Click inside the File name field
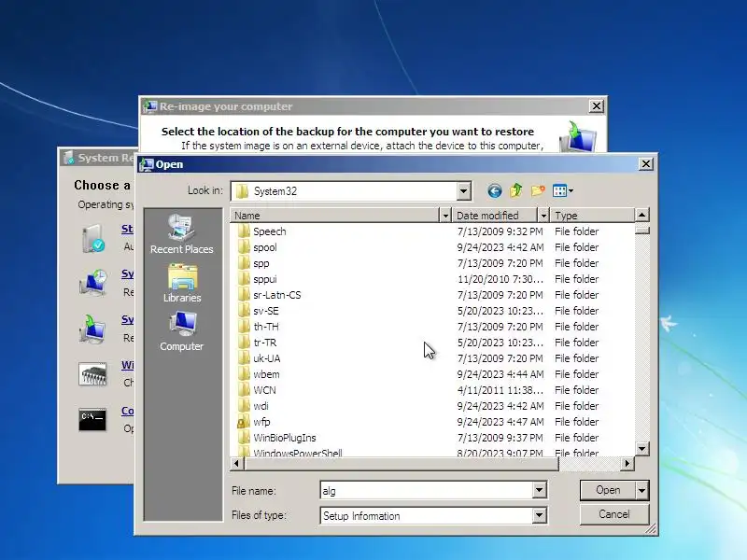This screenshot has width=747, height=560. (x=427, y=491)
